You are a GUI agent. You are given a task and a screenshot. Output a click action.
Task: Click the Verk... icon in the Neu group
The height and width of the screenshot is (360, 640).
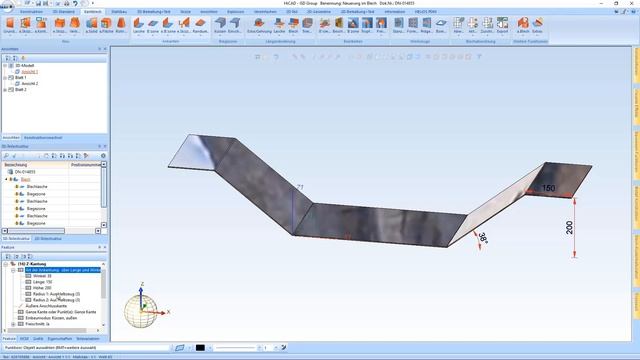click(x=75, y=23)
